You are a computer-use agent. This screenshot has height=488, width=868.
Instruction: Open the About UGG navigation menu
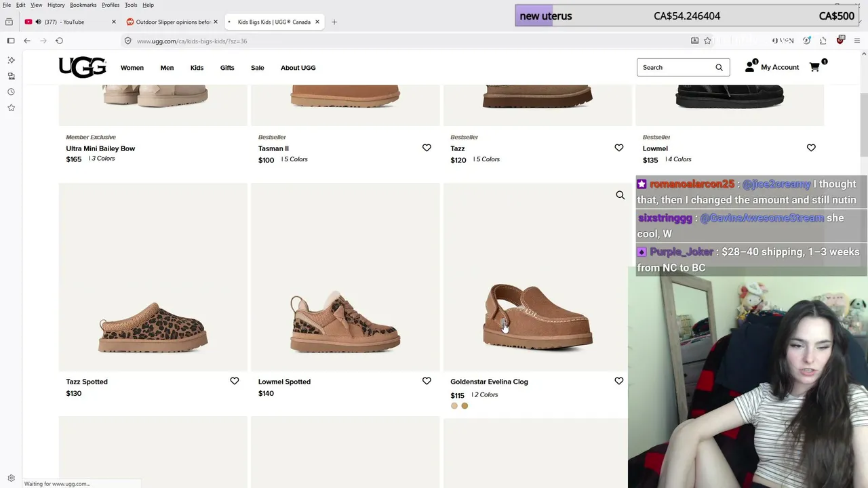pyautogui.click(x=298, y=68)
